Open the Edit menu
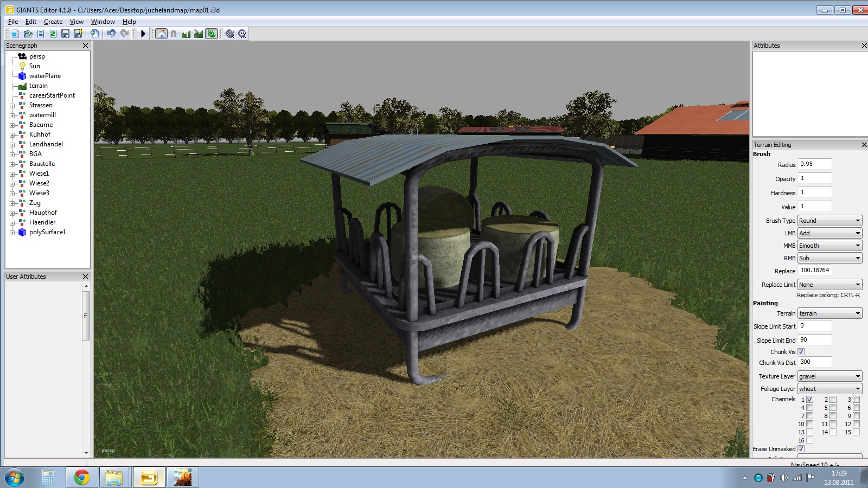This screenshot has height=488, width=868. [31, 22]
